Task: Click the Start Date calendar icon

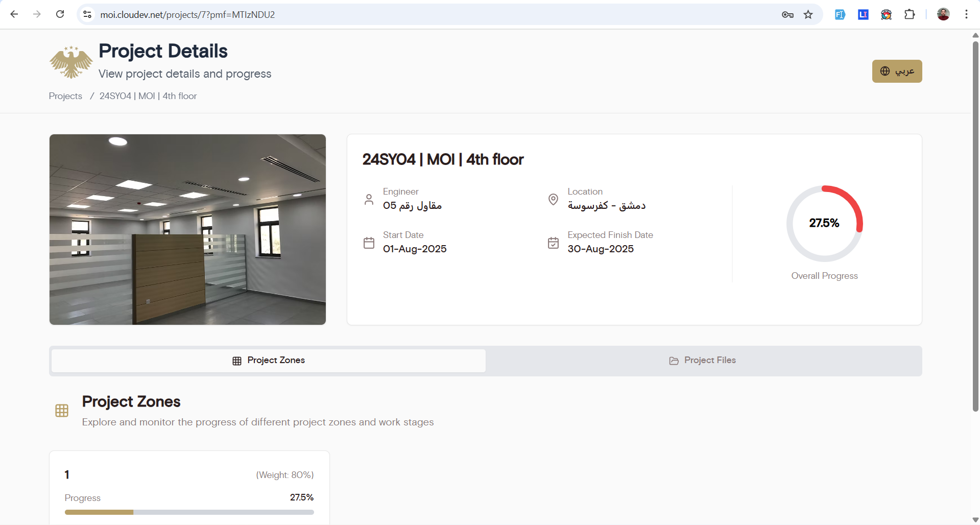Action: [x=369, y=243]
